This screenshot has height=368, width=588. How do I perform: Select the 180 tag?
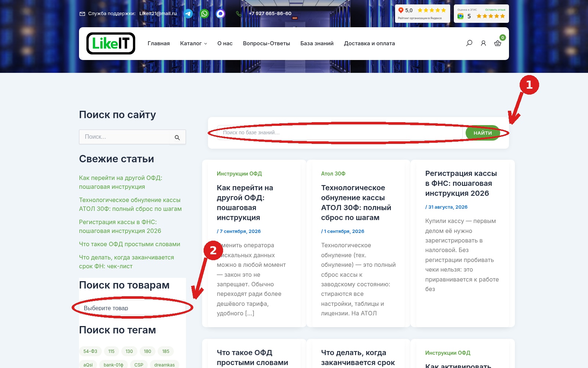click(x=147, y=351)
